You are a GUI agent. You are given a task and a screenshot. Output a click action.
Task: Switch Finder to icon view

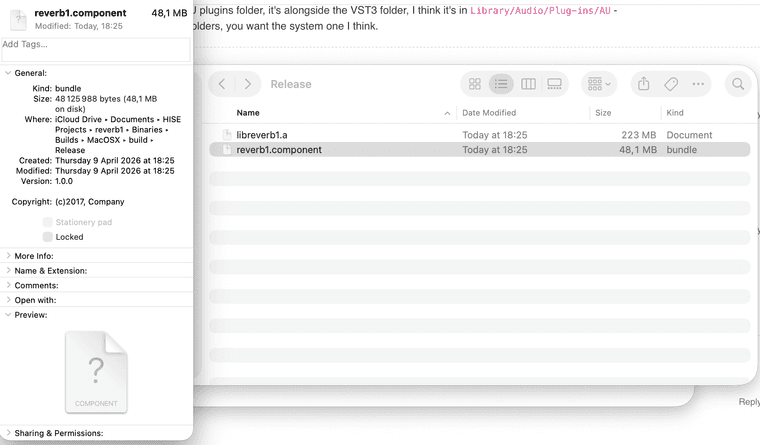tap(475, 84)
